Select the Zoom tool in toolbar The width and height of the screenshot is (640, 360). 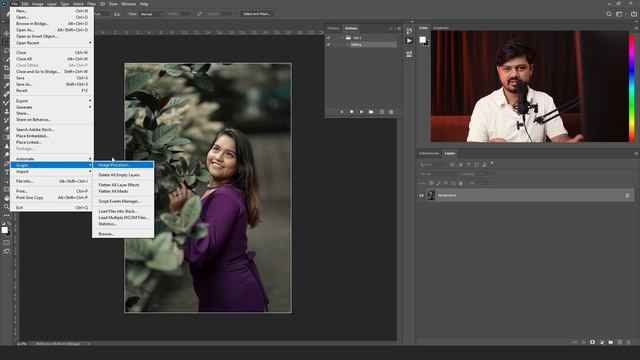pyautogui.click(x=7, y=207)
